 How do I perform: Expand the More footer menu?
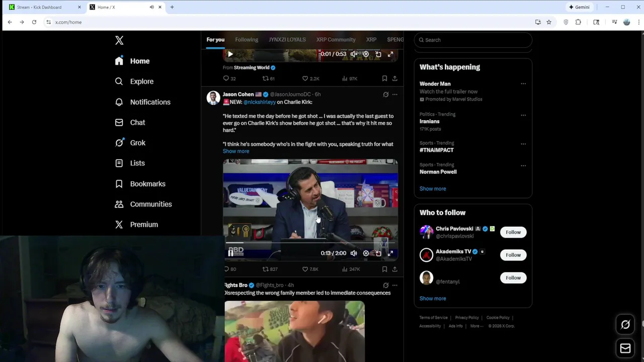point(476,326)
